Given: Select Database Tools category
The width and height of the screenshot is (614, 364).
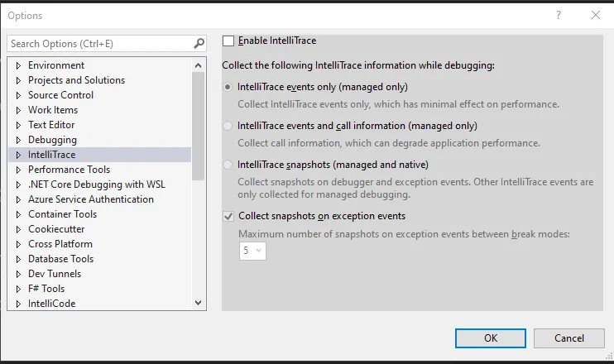Looking at the screenshot, I should pyautogui.click(x=60, y=259).
